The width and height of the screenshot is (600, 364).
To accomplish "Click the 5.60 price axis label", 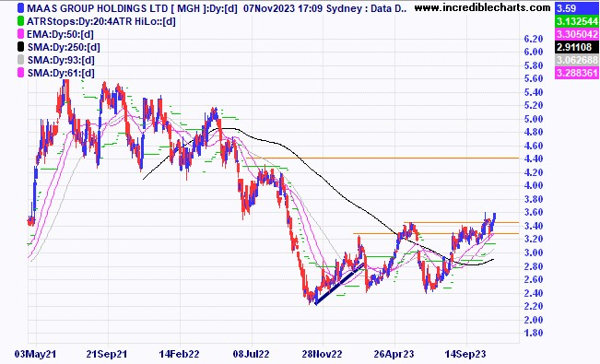I will [x=534, y=78].
